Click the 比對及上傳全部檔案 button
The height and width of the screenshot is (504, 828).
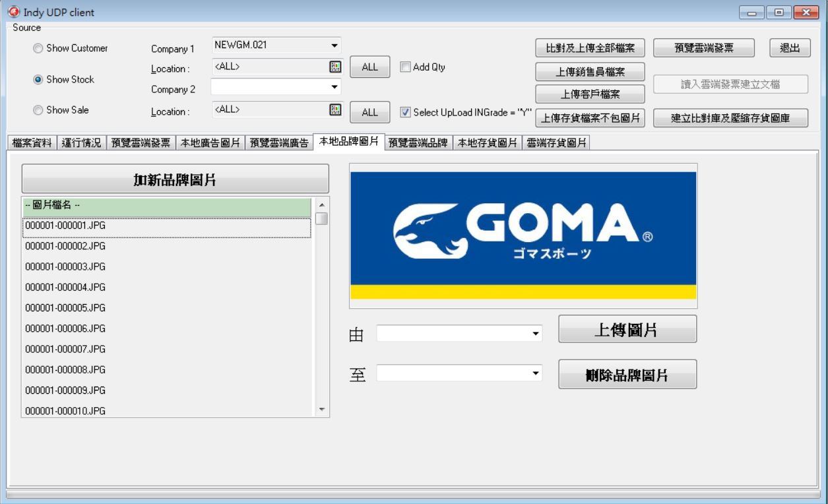pyautogui.click(x=590, y=47)
